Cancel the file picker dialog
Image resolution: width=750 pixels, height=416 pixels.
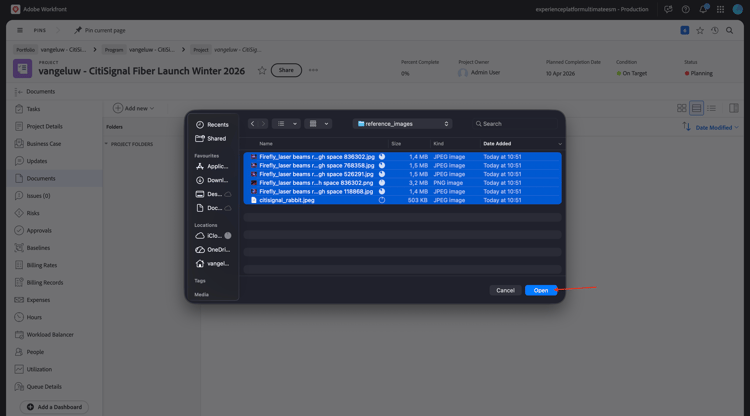click(505, 290)
